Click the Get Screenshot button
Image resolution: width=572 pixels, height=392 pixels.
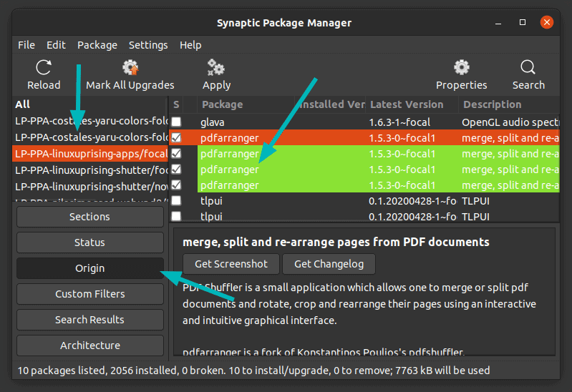pos(231,264)
